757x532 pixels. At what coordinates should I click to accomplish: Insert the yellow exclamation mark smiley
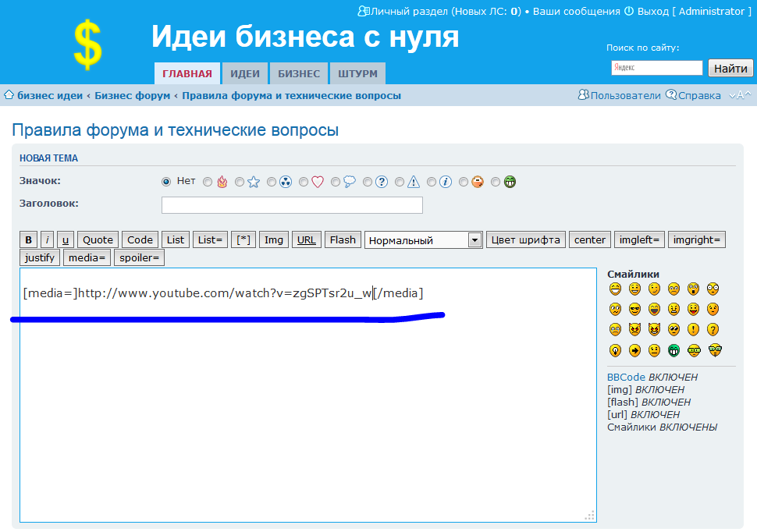693,330
